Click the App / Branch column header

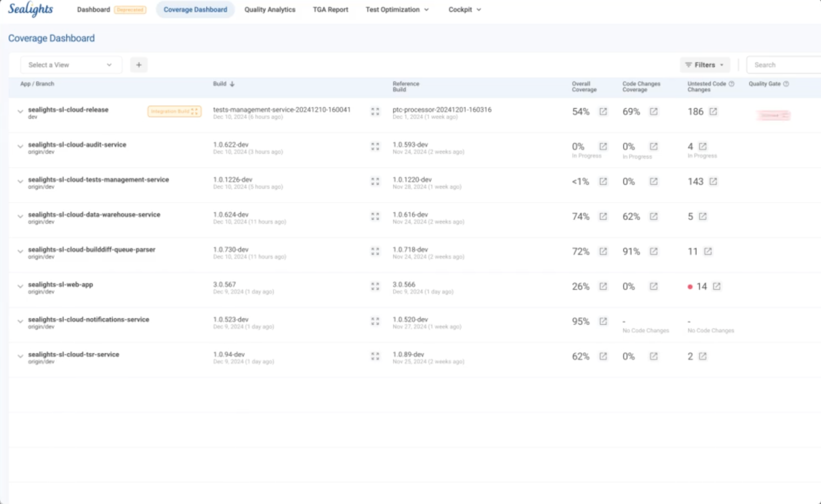[x=37, y=84]
